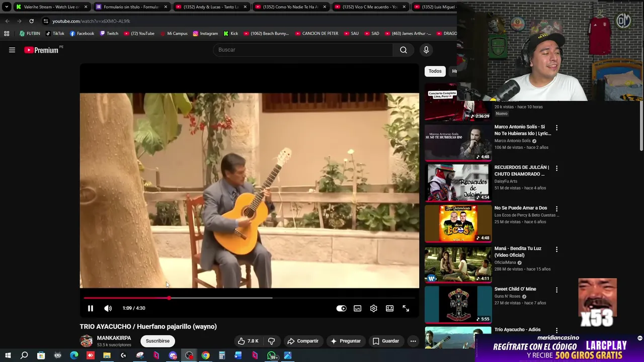This screenshot has width=644, height=362.
Task: Open the Facebook bookmark
Action: (x=82, y=34)
